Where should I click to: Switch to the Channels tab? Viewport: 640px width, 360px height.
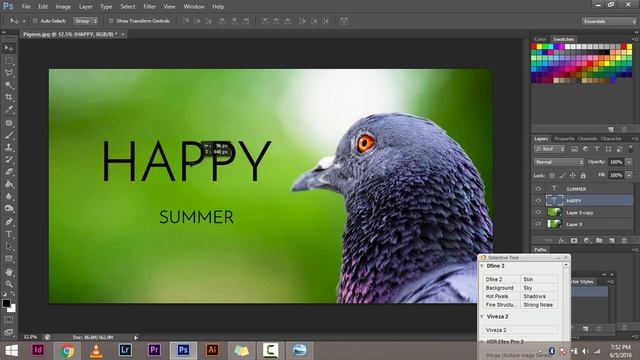[x=587, y=139]
